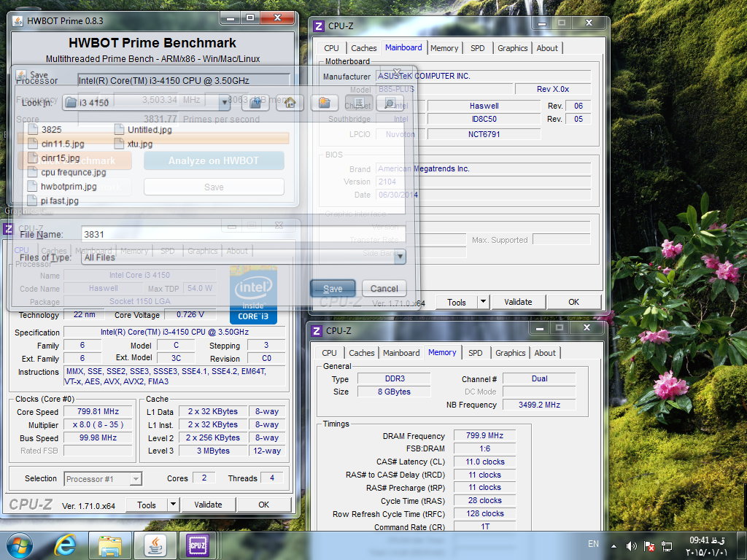Close the Save dialog with X
This screenshot has width=747, height=560.
click(397, 71)
